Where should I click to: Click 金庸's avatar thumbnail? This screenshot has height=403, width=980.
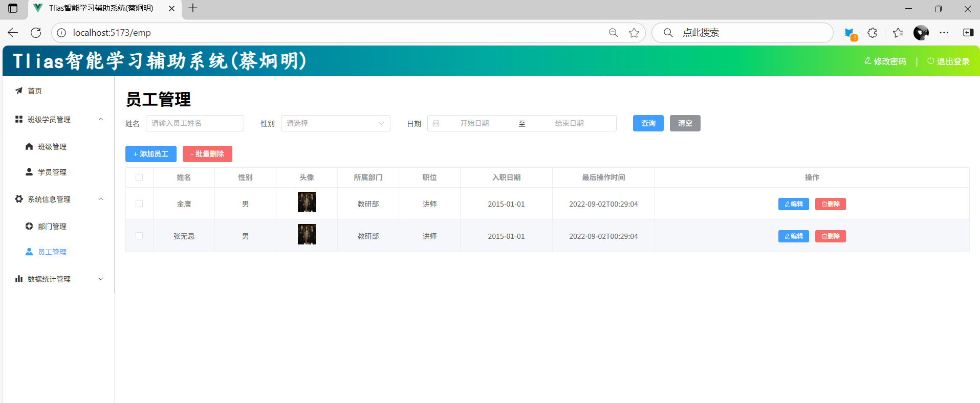pos(307,202)
